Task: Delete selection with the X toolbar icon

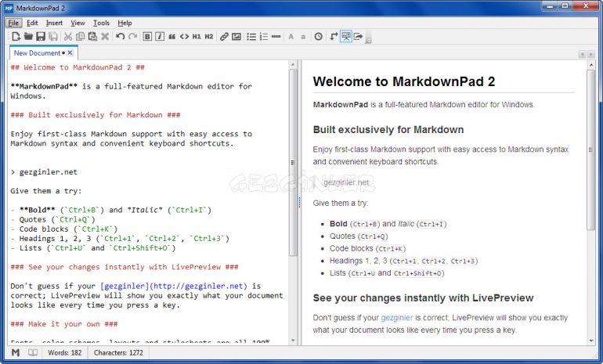Action: tap(105, 37)
